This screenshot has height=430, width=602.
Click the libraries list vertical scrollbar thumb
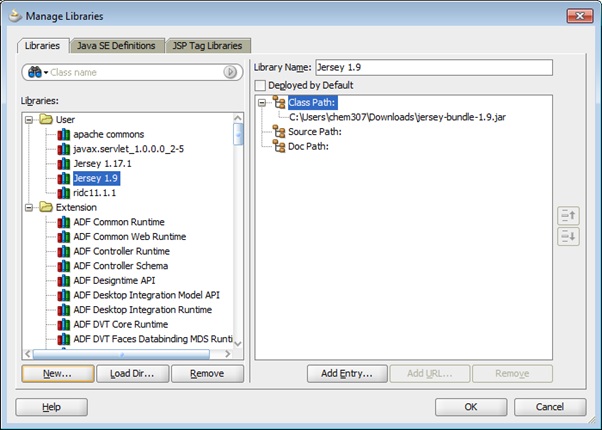pyautogui.click(x=238, y=134)
